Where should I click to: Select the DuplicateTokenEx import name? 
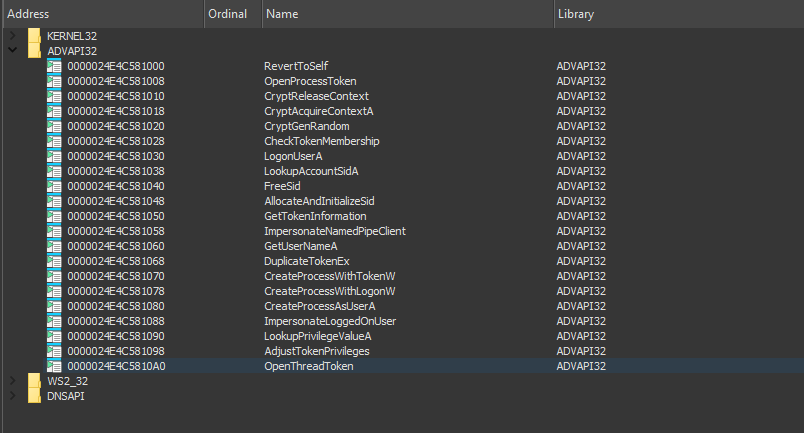coord(307,261)
